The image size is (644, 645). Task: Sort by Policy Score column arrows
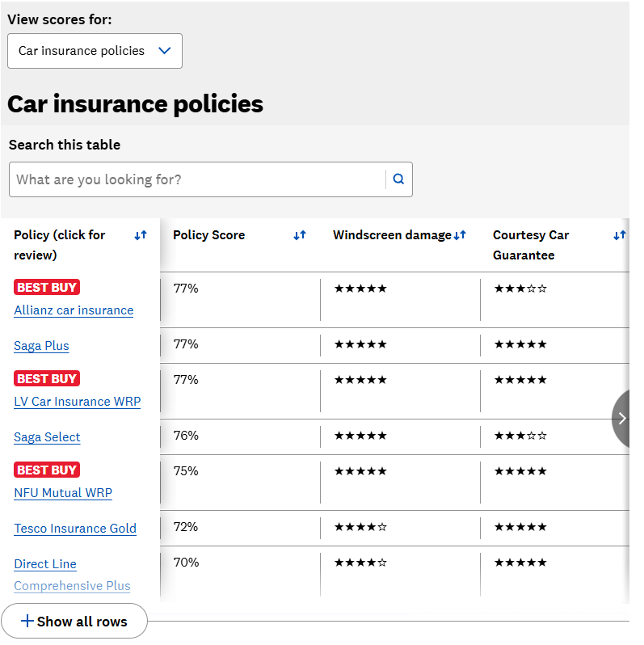coord(300,235)
